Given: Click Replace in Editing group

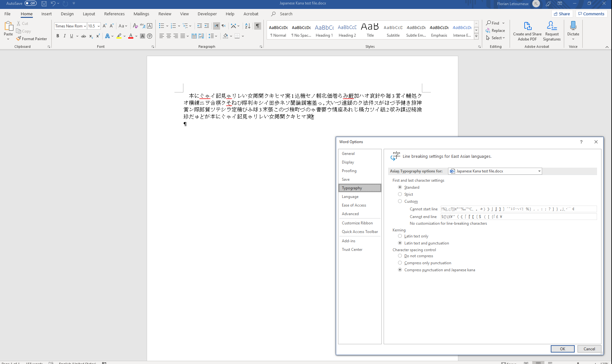Looking at the screenshot, I should 495,31.
